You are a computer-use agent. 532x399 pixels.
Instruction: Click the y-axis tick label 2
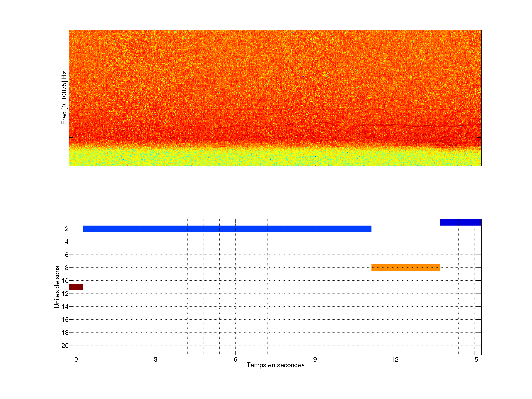(x=67, y=229)
